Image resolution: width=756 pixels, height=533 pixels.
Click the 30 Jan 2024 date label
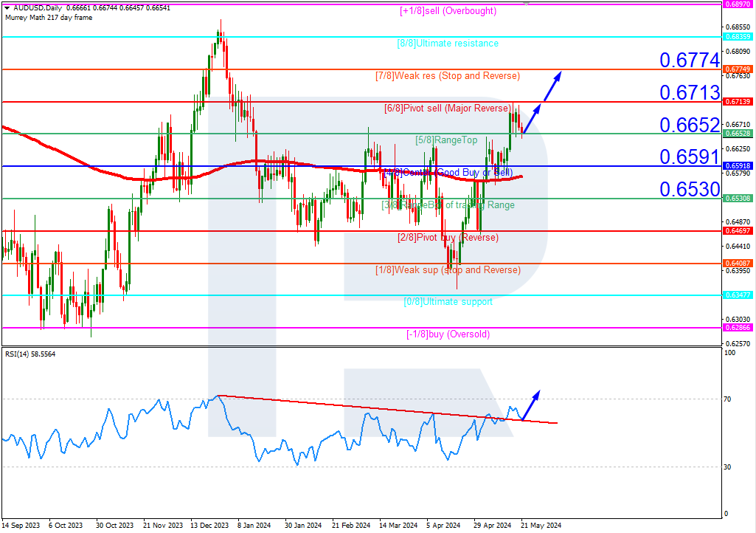pos(303,526)
